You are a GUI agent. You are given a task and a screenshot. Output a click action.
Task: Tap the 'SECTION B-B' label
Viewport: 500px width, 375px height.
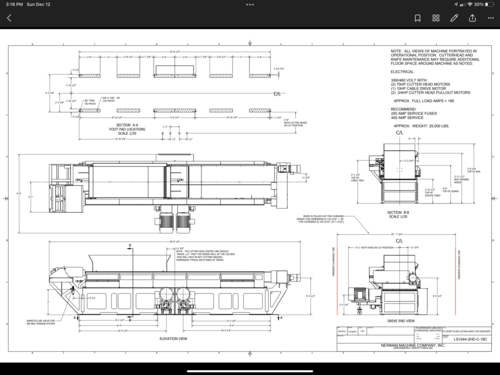coord(398,212)
